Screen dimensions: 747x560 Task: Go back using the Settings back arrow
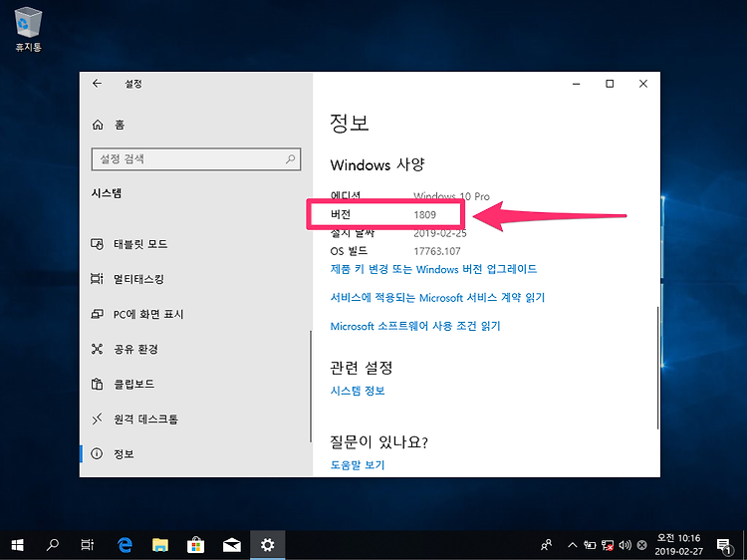[98, 84]
